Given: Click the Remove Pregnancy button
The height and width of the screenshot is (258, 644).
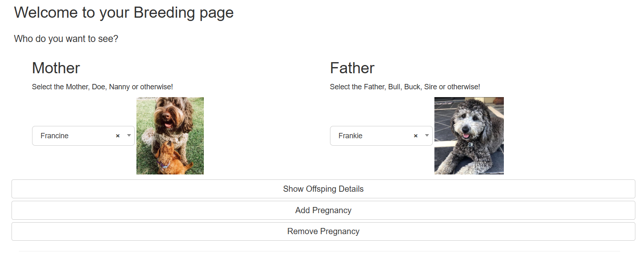Looking at the screenshot, I should [x=323, y=231].
